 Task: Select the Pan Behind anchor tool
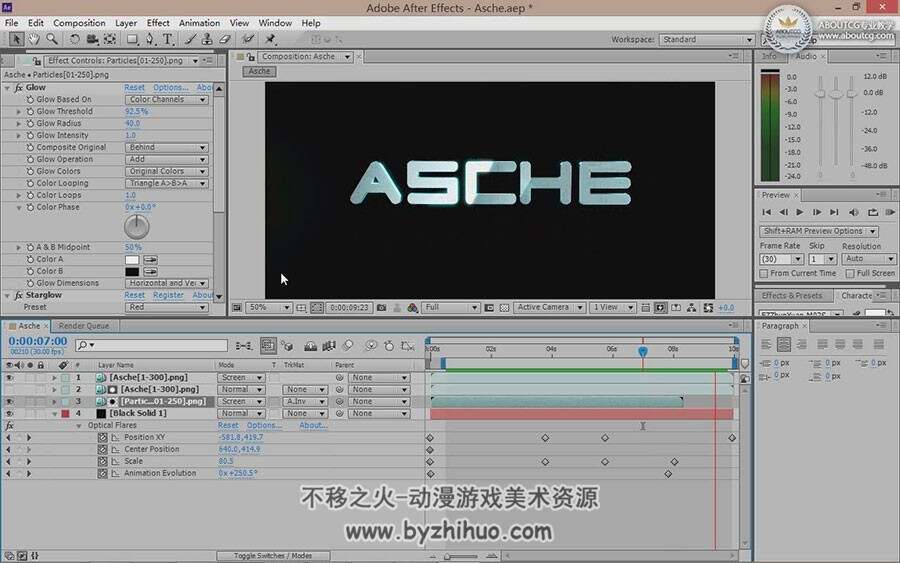110,39
